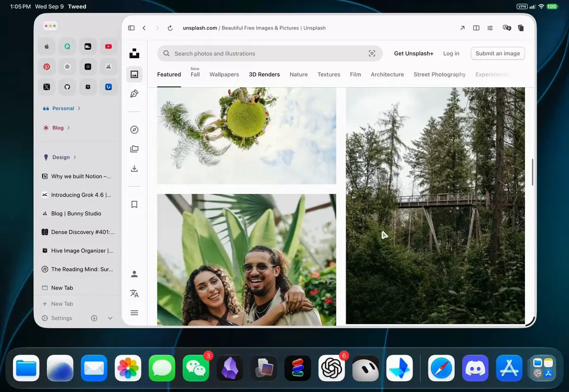This screenshot has width=569, height=392.
Task: Open the 'Hive Image Organizer' tab
Action: pos(78,250)
